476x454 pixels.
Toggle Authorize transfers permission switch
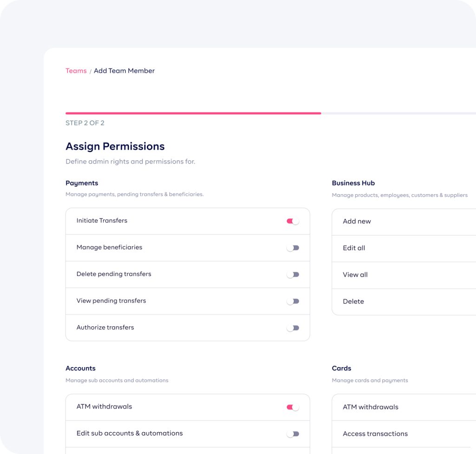click(293, 328)
